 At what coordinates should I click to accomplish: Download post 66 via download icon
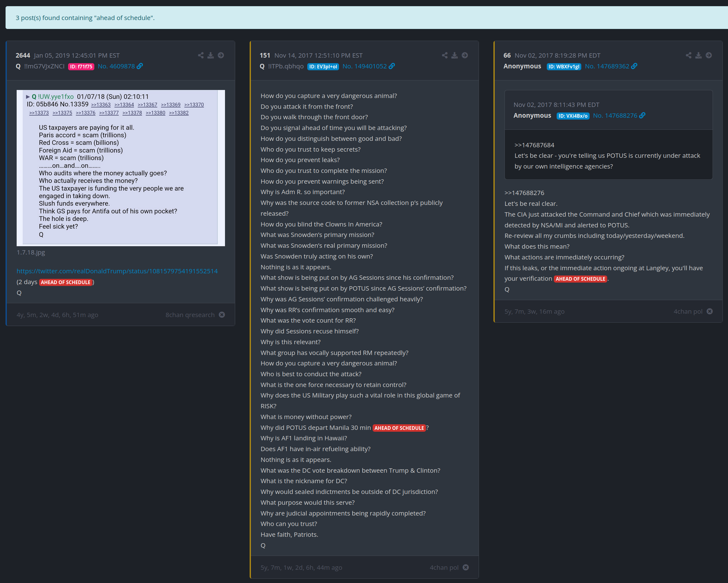(699, 55)
